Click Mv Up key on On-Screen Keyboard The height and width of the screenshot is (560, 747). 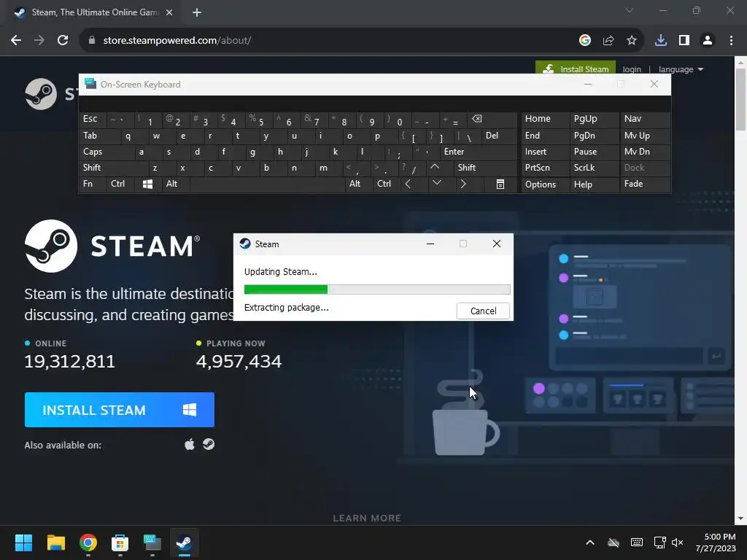[645, 136]
